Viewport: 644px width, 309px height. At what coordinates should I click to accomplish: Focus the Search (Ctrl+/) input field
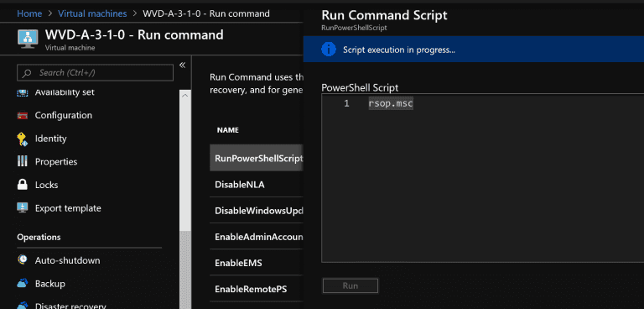pyautogui.click(x=95, y=73)
